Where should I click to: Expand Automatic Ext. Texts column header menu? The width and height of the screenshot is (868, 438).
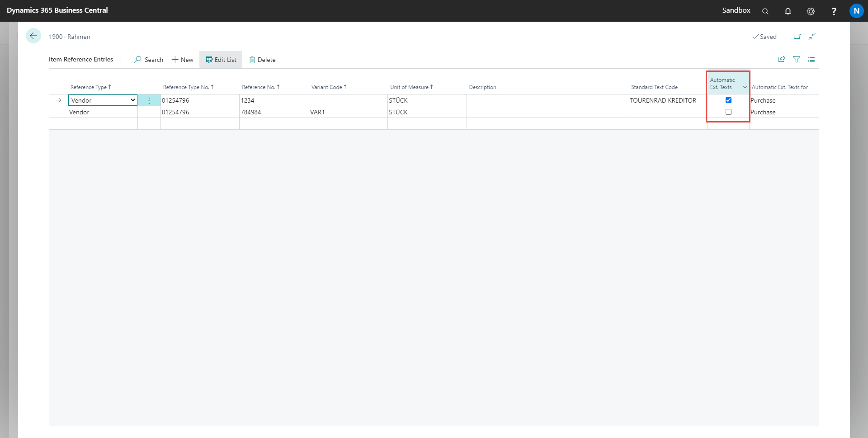pos(745,87)
